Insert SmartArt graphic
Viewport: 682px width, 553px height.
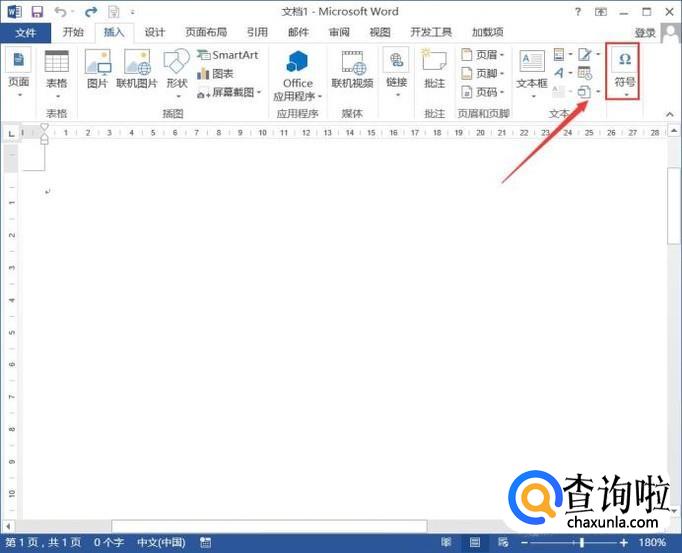[x=227, y=55]
